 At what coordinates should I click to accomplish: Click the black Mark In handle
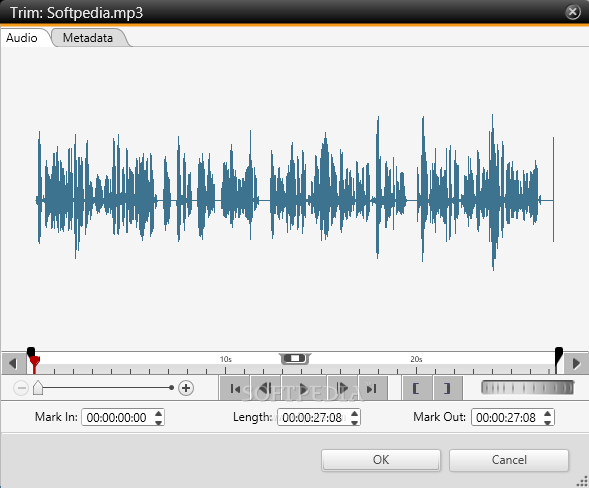point(31,352)
